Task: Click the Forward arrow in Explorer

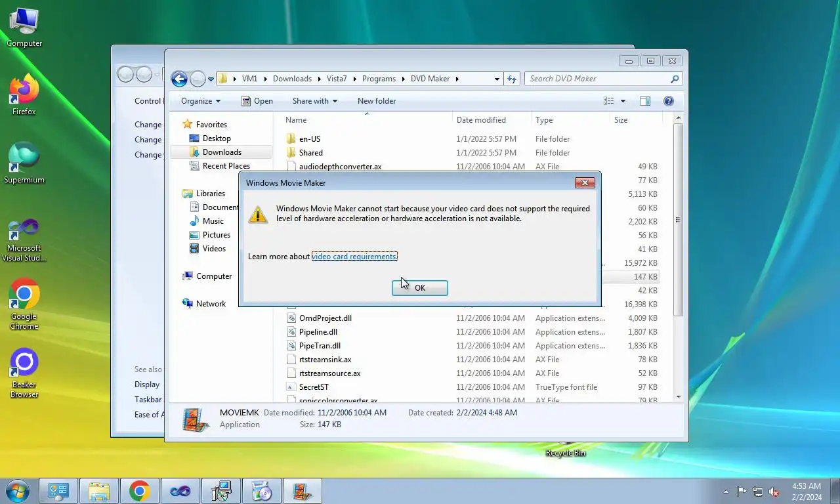Action: (198, 79)
